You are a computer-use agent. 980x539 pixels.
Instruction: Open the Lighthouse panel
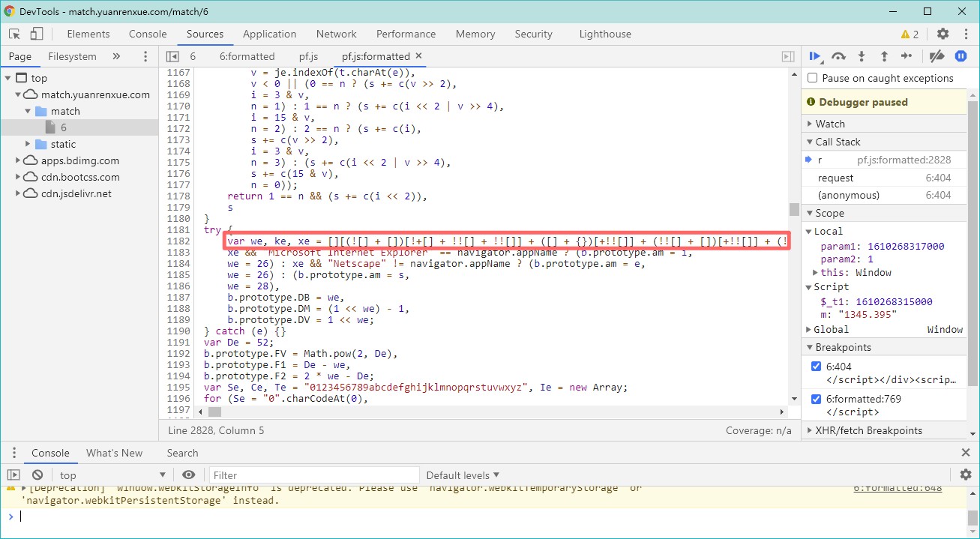pyautogui.click(x=605, y=34)
